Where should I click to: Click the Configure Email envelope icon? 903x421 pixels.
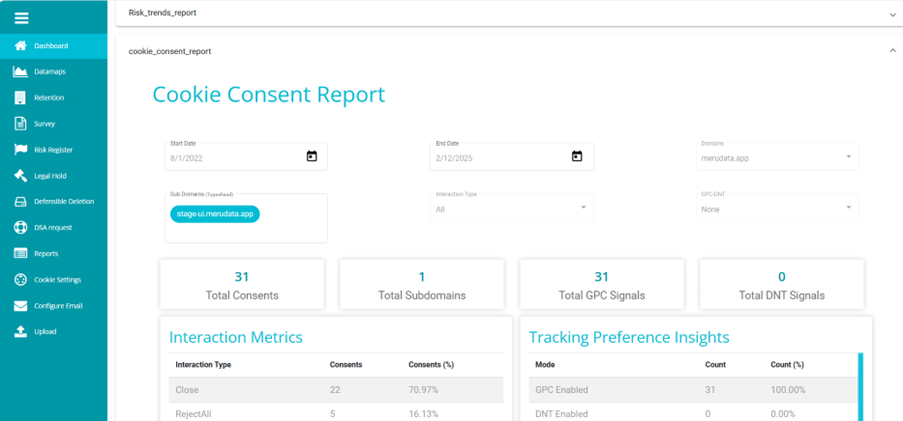pyautogui.click(x=21, y=306)
